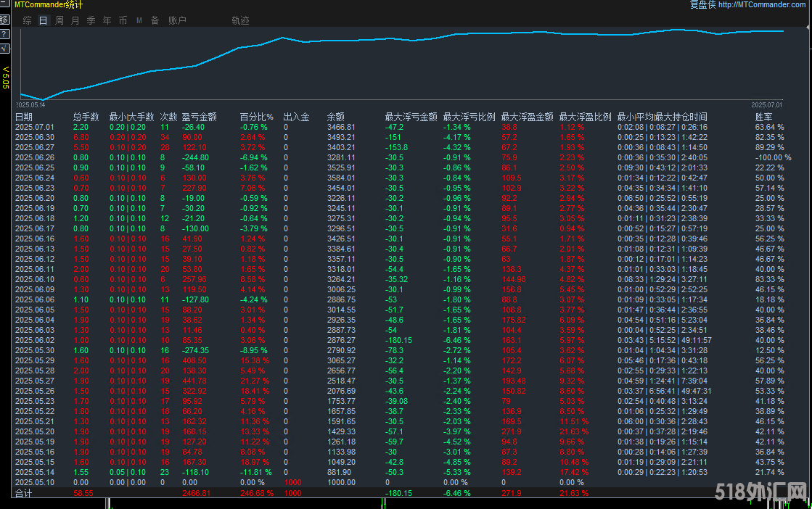Click the 日期 column header

(x=24, y=117)
